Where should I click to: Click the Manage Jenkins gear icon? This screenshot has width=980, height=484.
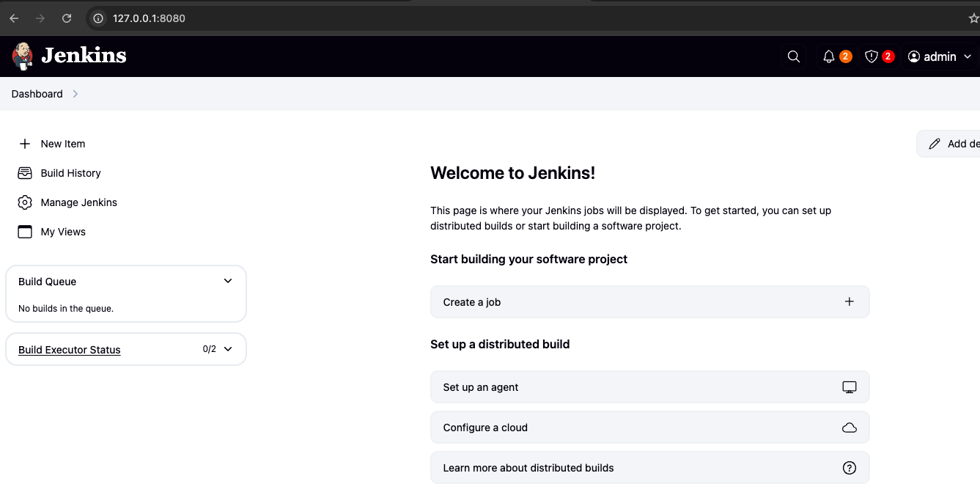[x=25, y=202]
